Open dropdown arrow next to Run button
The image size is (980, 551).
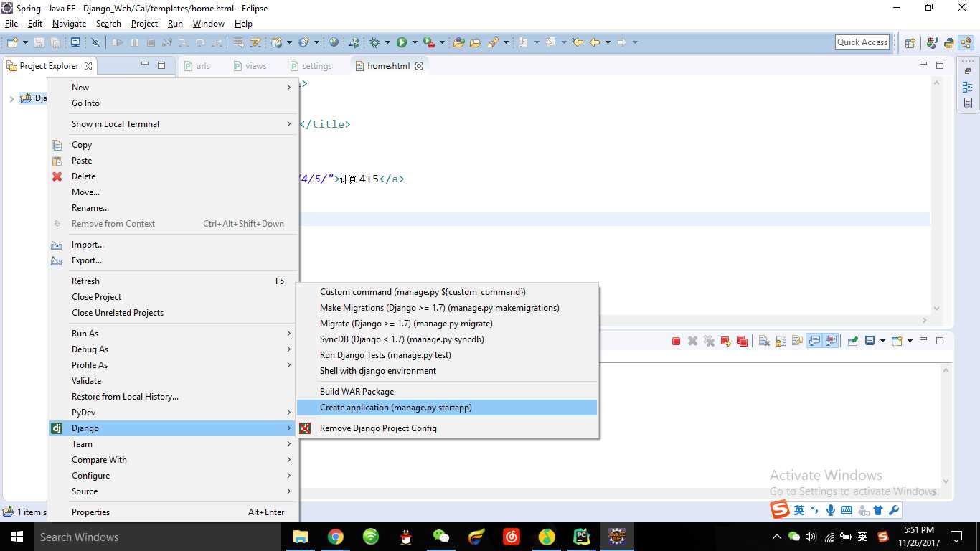pos(415,42)
